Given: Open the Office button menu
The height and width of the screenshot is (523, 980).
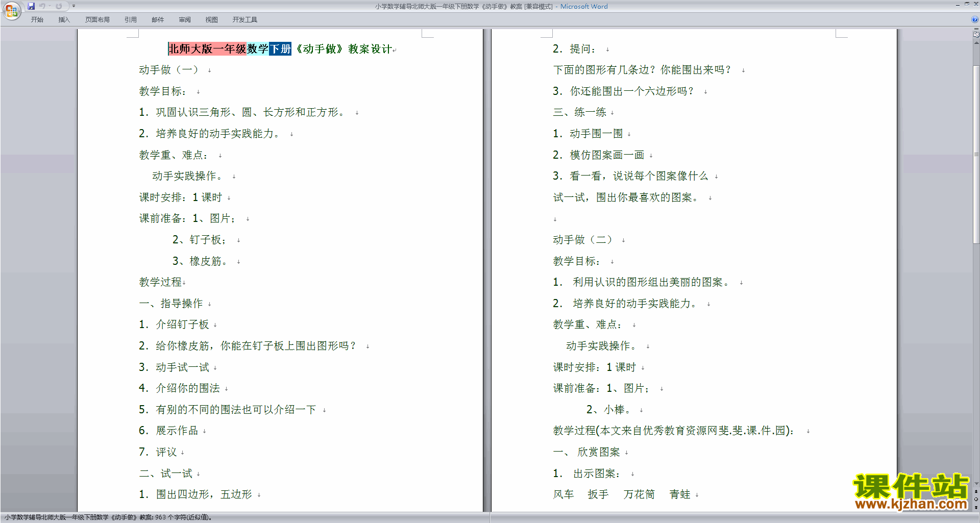Looking at the screenshot, I should (x=11, y=10).
